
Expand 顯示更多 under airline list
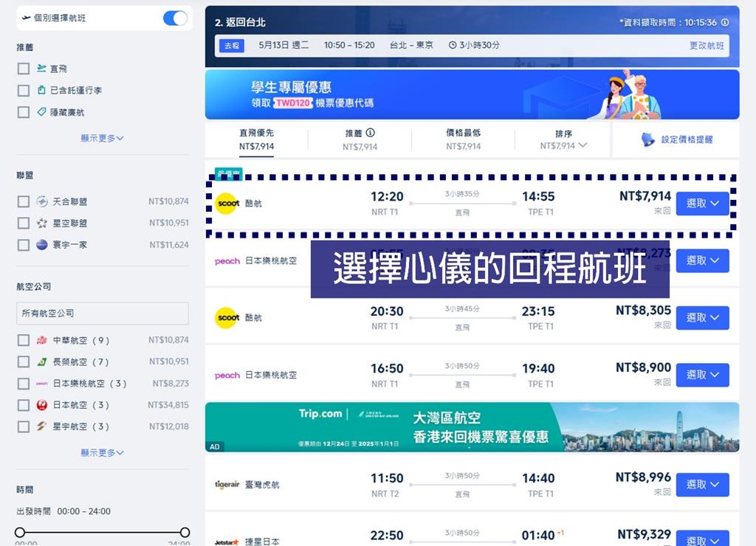[x=102, y=452]
